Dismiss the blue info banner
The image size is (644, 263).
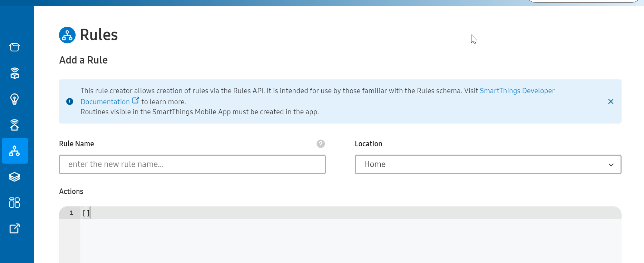pos(611,101)
